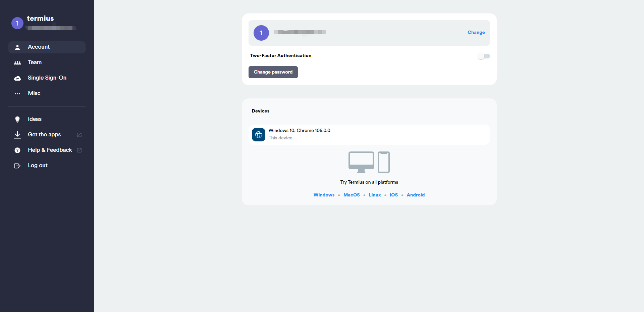Click the blurred email under termius logo
The height and width of the screenshot is (312, 644).
[51, 28]
